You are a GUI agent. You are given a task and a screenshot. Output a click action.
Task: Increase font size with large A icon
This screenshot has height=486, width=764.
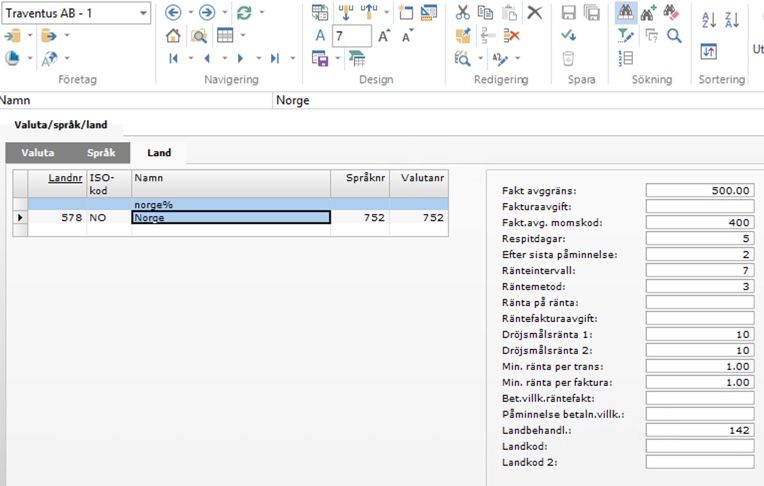coord(384,36)
